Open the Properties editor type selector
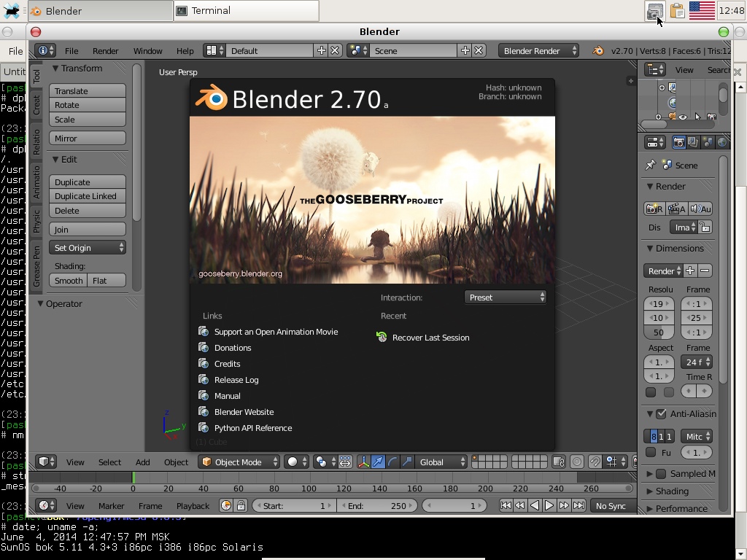Viewport: 747px width, 560px height. pos(655,142)
